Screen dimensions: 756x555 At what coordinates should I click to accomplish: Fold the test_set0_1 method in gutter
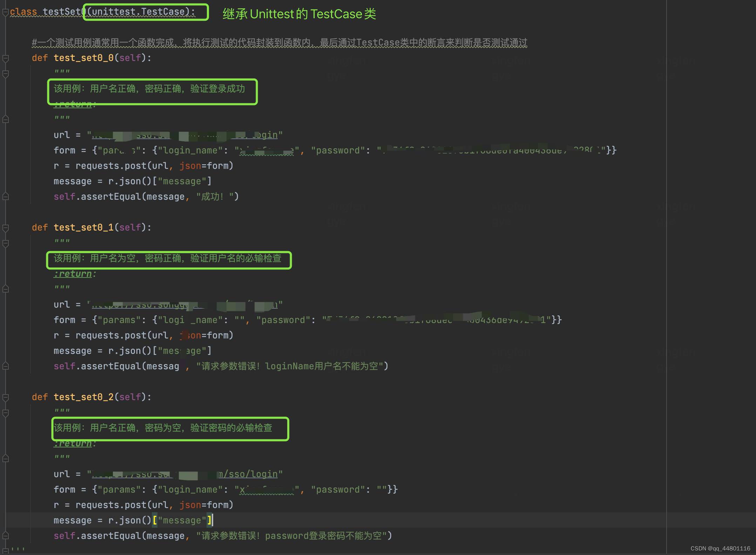pos(6,228)
